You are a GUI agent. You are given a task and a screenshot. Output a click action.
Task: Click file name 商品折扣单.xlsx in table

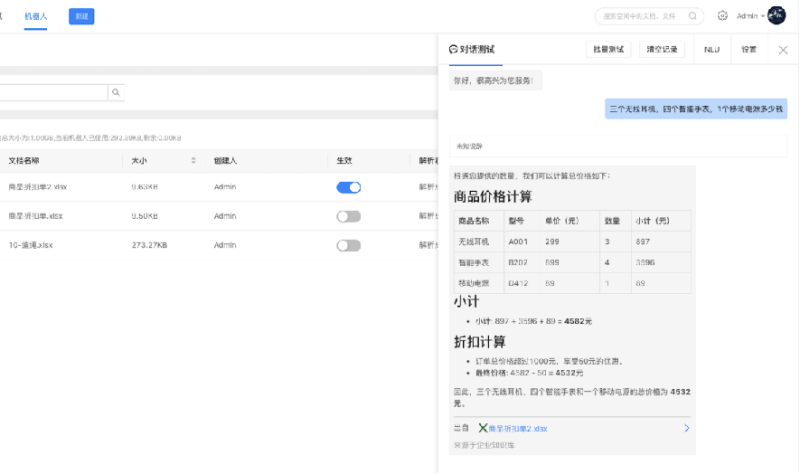pos(35,216)
